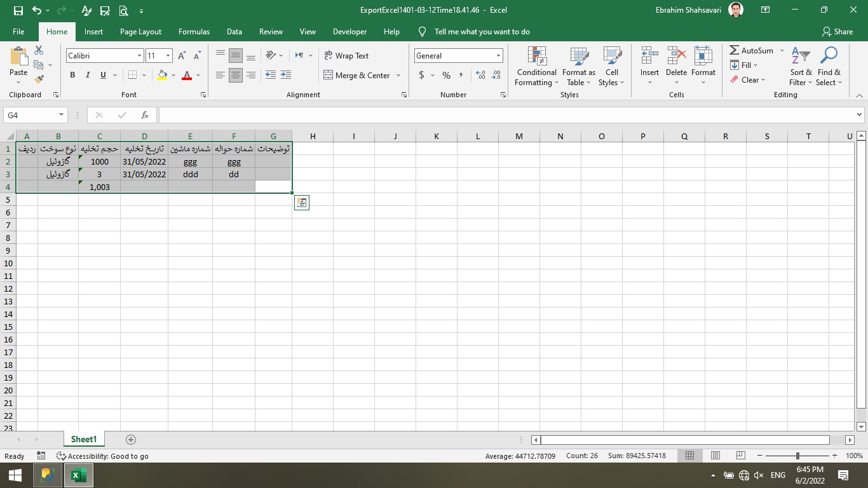
Task: Copy the selection to clipboard
Action: pos(39,65)
